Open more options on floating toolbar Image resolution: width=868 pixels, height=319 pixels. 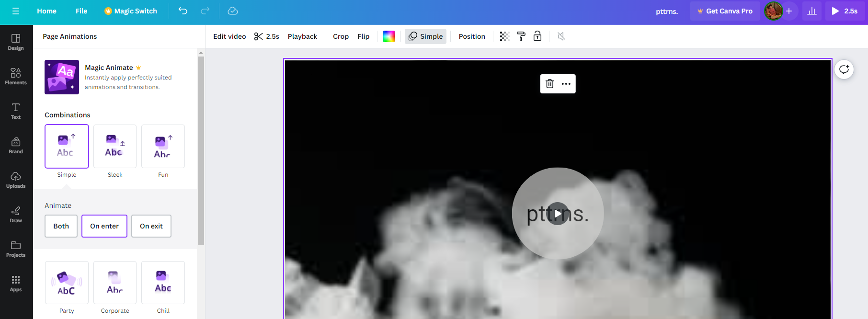pyautogui.click(x=566, y=84)
